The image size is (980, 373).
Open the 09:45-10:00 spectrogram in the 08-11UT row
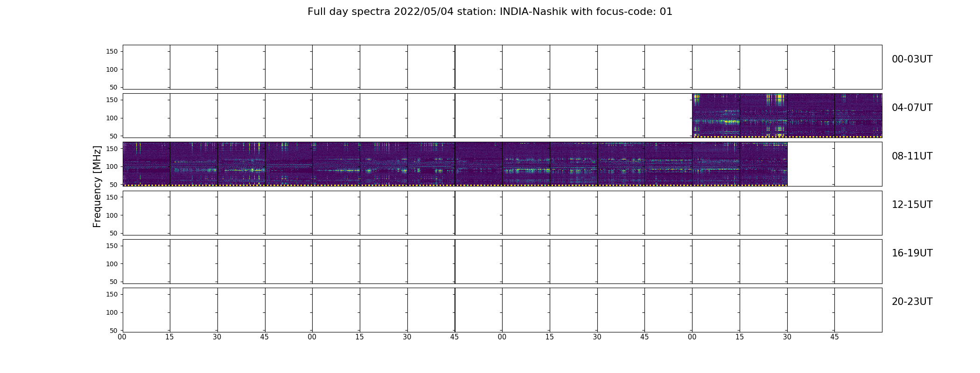pos(479,164)
